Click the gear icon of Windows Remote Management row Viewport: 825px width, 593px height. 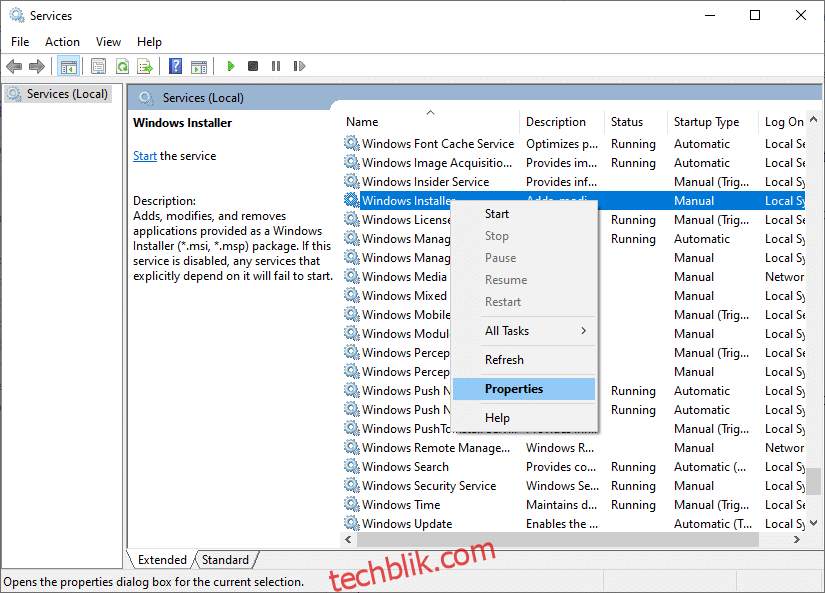[351, 447]
